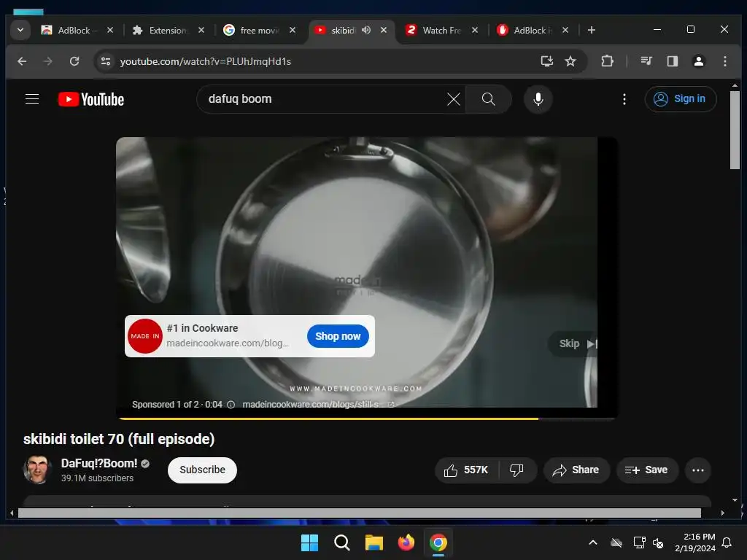Search with voice microphone button
Screen dimensions: 747x560
pos(538,99)
